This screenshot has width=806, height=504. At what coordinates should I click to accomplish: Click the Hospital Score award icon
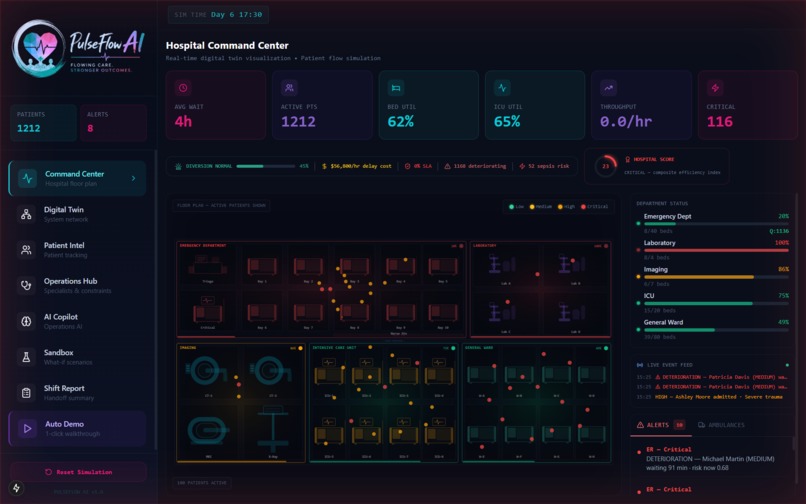pyautogui.click(x=628, y=159)
